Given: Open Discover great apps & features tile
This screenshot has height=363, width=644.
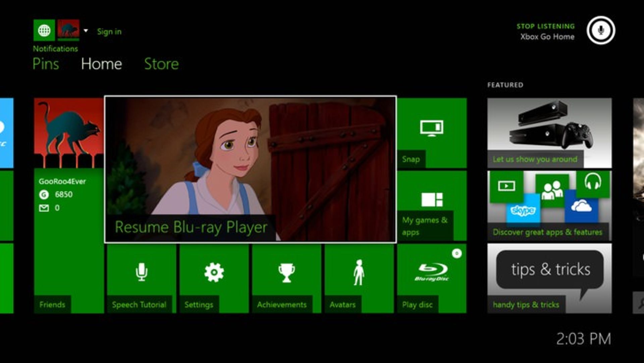Looking at the screenshot, I should click(549, 206).
